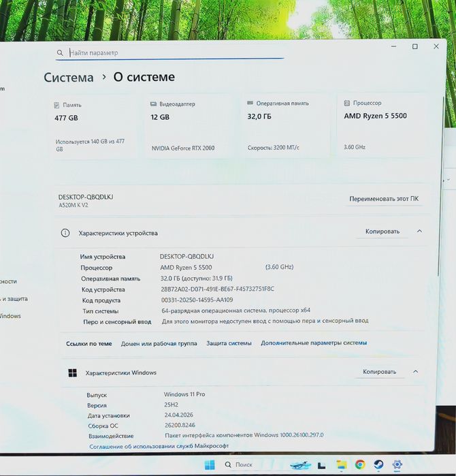Copy Windows specs with Копировать

pos(380,372)
